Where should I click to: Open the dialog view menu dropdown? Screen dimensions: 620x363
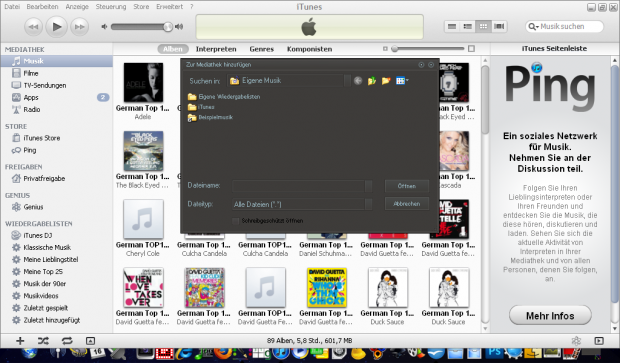[x=402, y=81]
